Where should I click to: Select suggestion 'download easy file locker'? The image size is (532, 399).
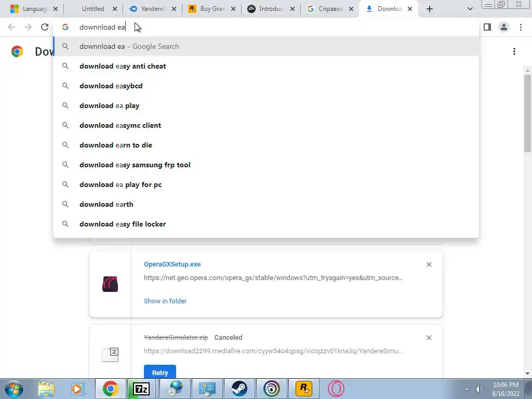(266, 224)
